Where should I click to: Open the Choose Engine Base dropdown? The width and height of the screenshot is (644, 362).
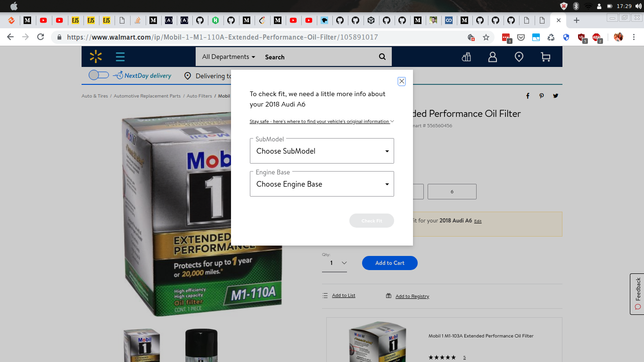click(322, 184)
